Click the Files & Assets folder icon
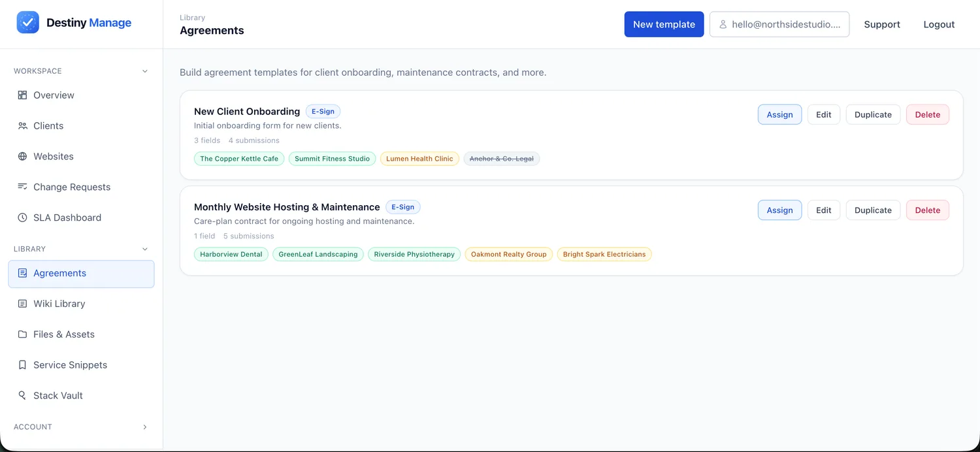The height and width of the screenshot is (452, 980). [22, 334]
